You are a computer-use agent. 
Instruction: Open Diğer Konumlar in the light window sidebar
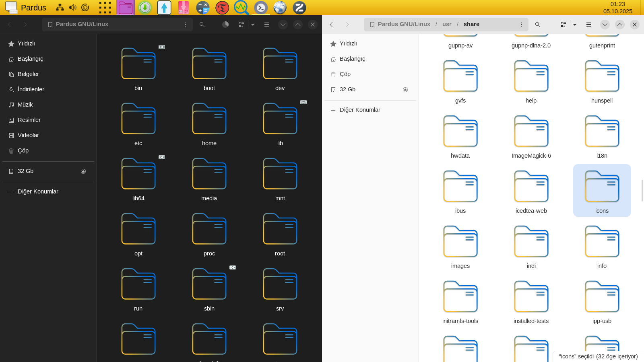click(x=360, y=110)
